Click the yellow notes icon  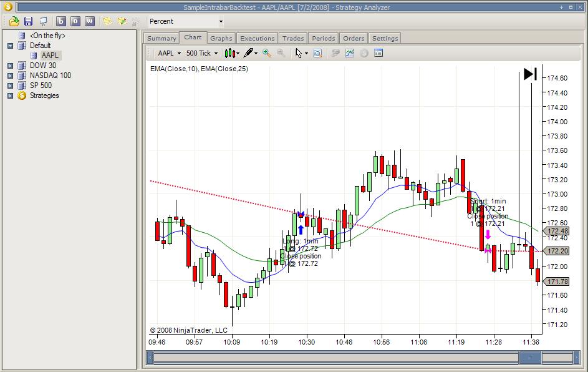click(107, 21)
